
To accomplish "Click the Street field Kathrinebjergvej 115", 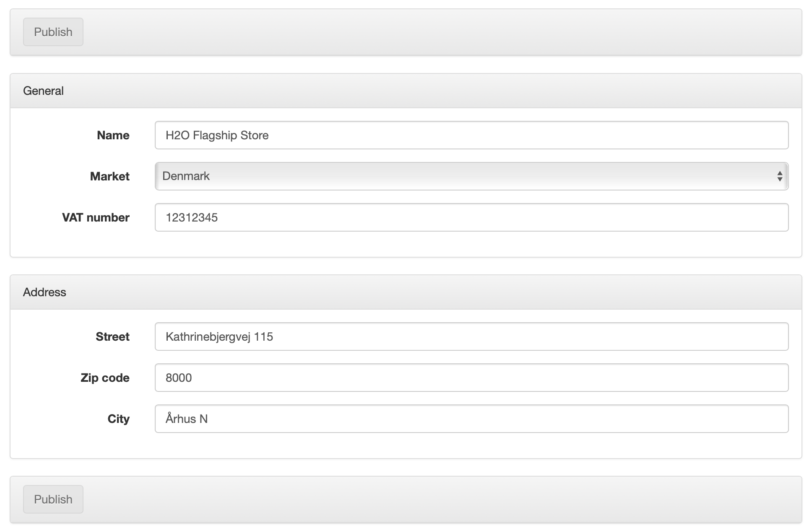I will point(471,336).
